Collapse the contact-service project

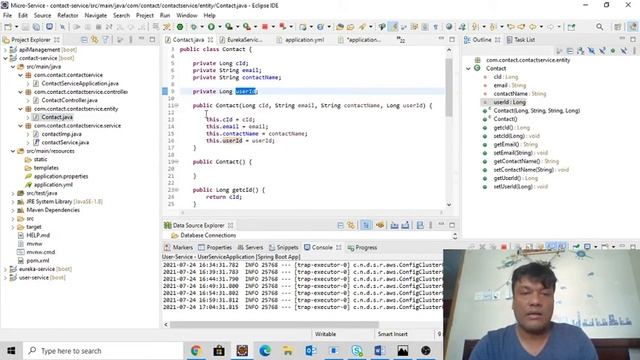[x=5, y=58]
